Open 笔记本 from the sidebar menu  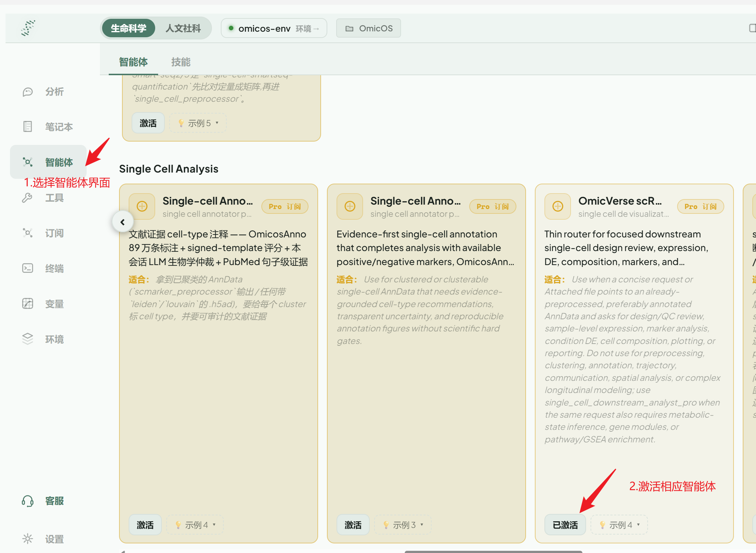point(48,127)
